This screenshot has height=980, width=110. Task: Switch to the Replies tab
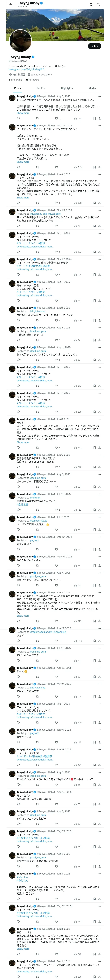click(41, 88)
